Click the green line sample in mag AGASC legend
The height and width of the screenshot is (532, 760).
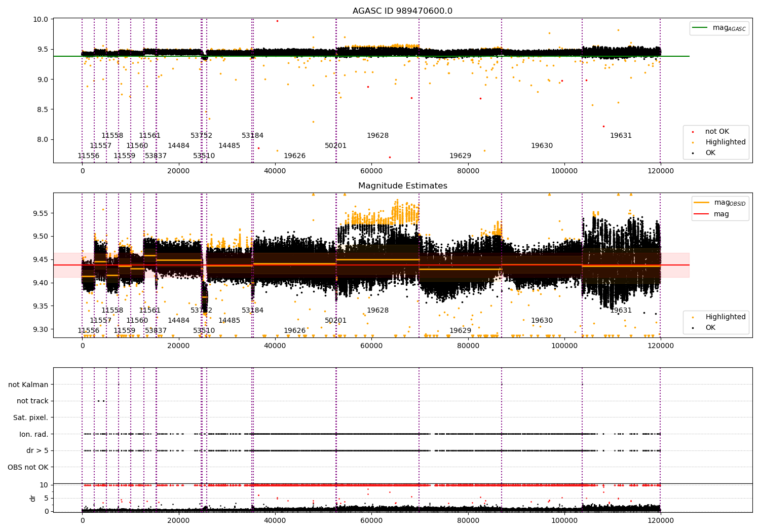pos(700,28)
